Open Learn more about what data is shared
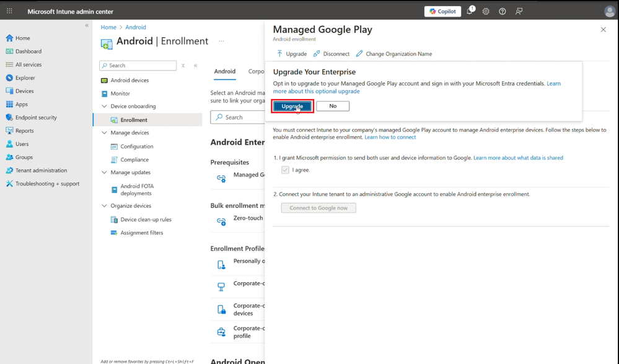 point(519,158)
